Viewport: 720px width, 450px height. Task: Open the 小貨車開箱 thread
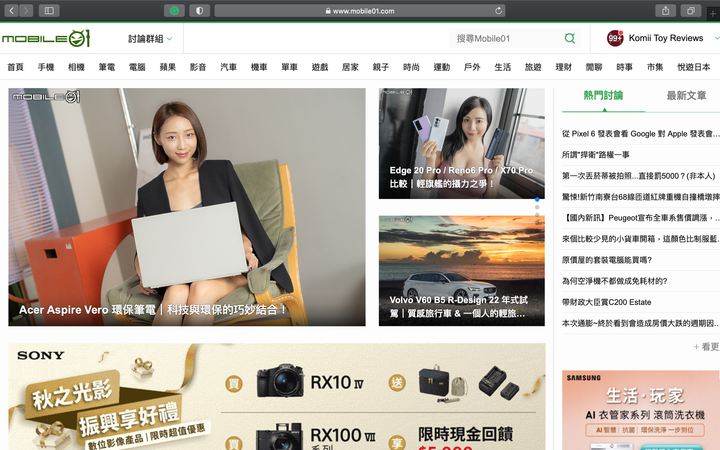(x=641, y=239)
